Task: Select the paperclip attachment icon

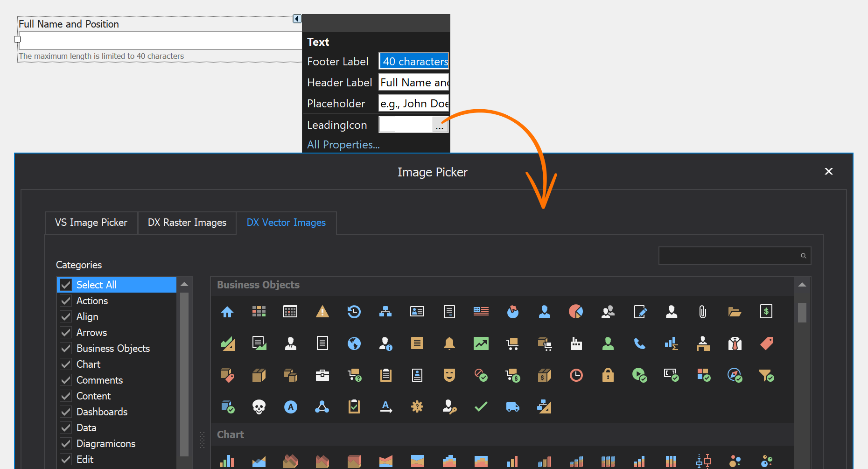Action: (x=703, y=312)
